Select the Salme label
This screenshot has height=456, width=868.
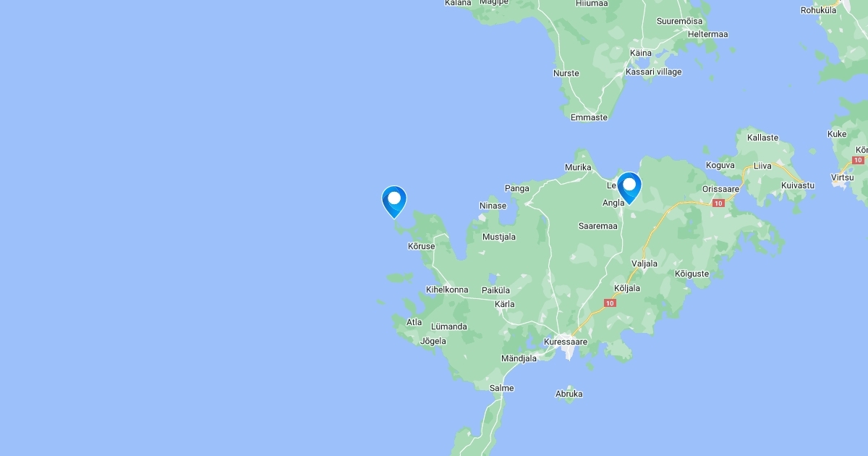[502, 389]
